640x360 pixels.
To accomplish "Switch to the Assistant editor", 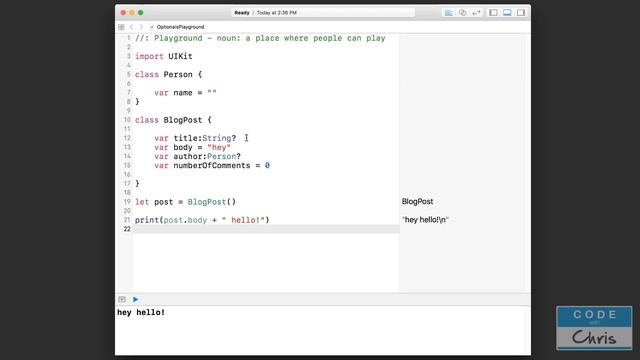I will click(462, 13).
